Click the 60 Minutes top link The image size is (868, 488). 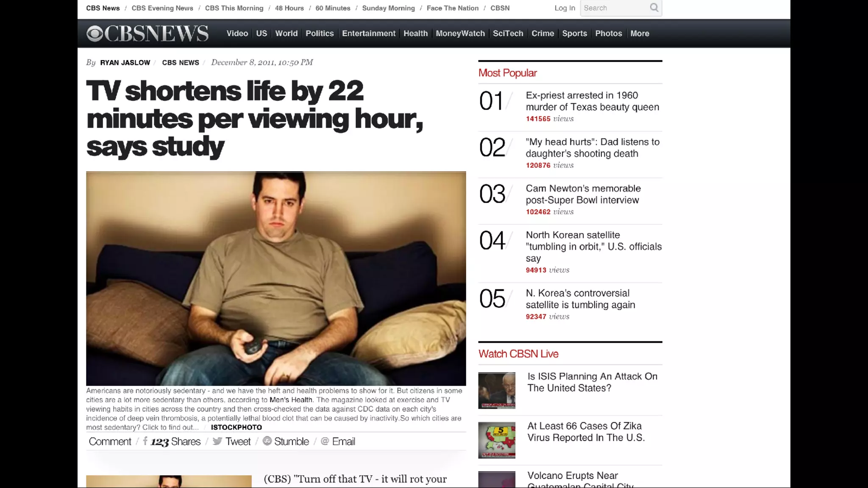click(333, 8)
